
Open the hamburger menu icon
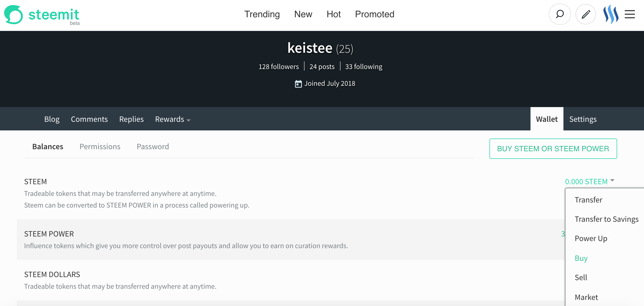(630, 14)
